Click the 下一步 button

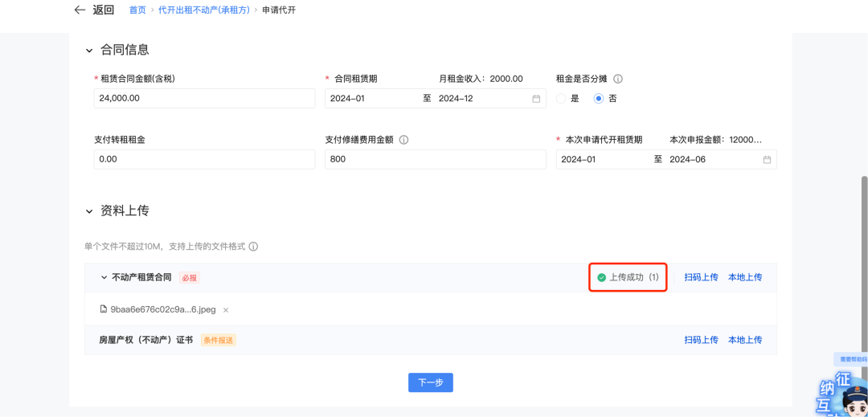(431, 382)
